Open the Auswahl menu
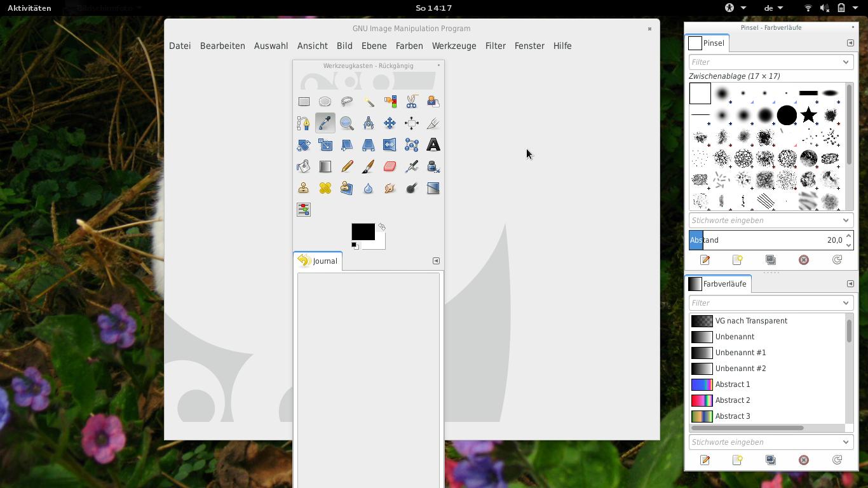 click(x=271, y=46)
